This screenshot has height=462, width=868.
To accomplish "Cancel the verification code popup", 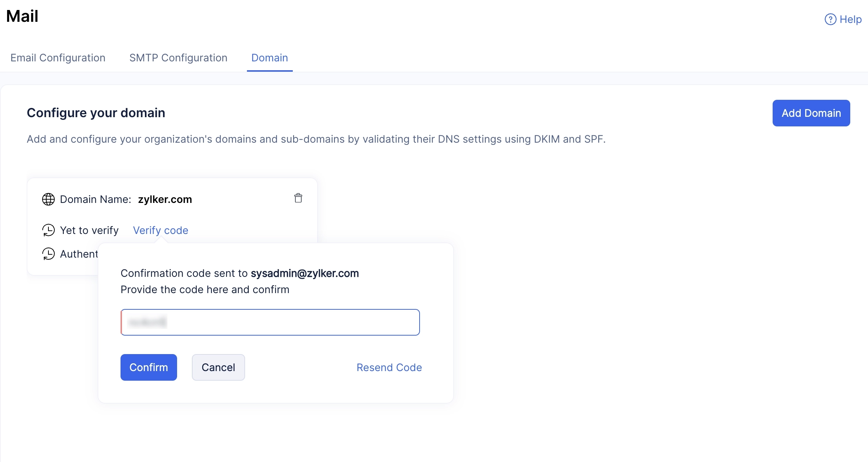I will tap(218, 367).
